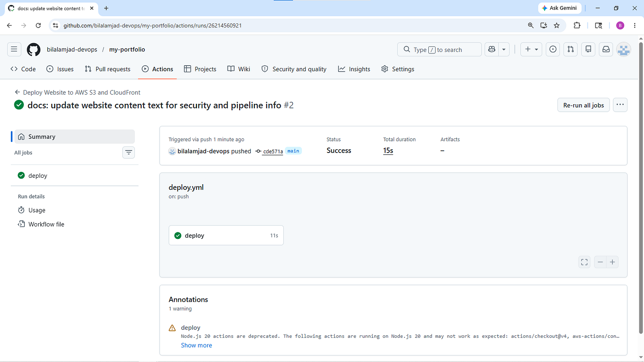
Task: Open the Create new plus dropdown
Action: [531, 50]
